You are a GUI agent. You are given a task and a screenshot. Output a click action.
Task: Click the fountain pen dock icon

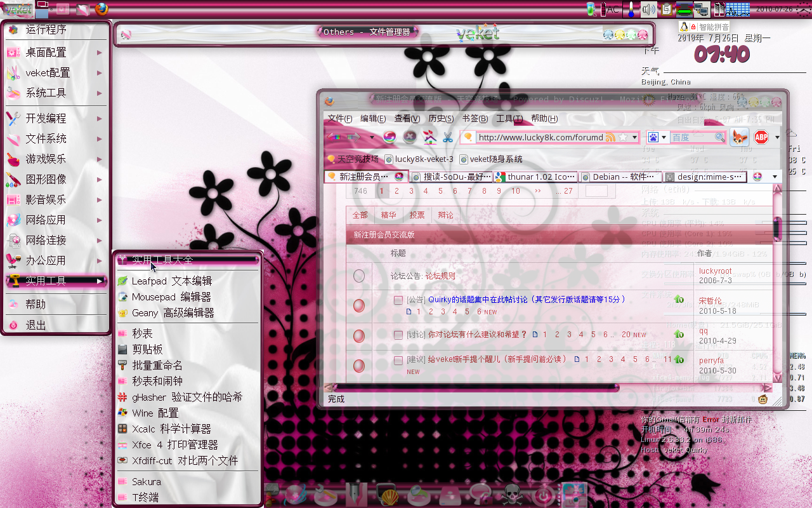(x=357, y=494)
